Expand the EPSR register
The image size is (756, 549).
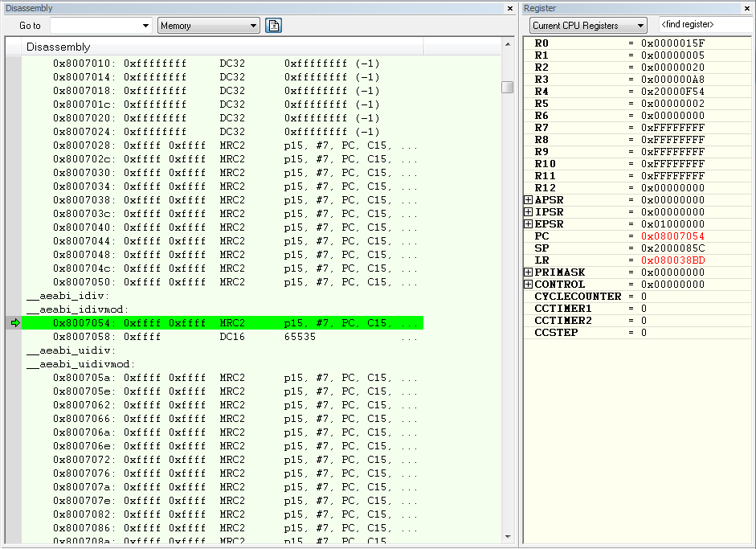pyautogui.click(x=529, y=223)
